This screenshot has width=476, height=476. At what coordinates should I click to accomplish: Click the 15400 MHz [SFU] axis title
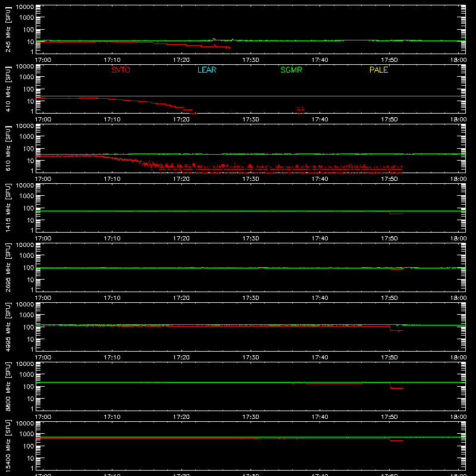click(8, 446)
